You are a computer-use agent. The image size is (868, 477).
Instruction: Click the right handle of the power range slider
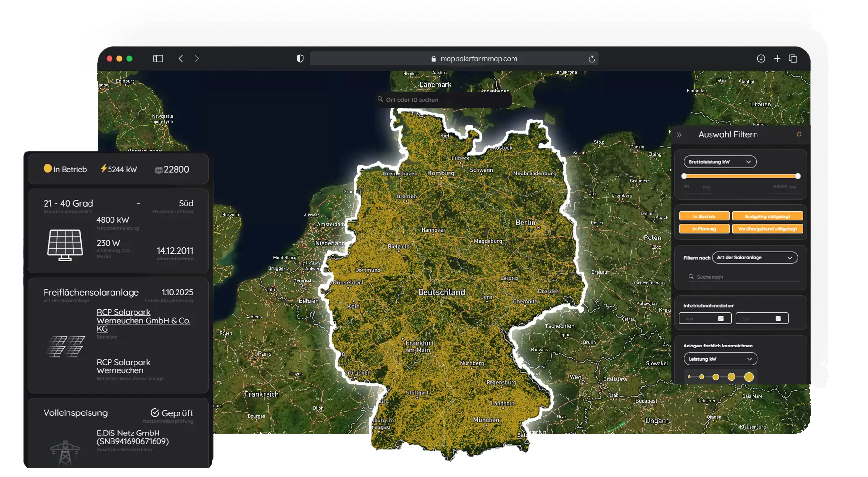click(x=798, y=177)
